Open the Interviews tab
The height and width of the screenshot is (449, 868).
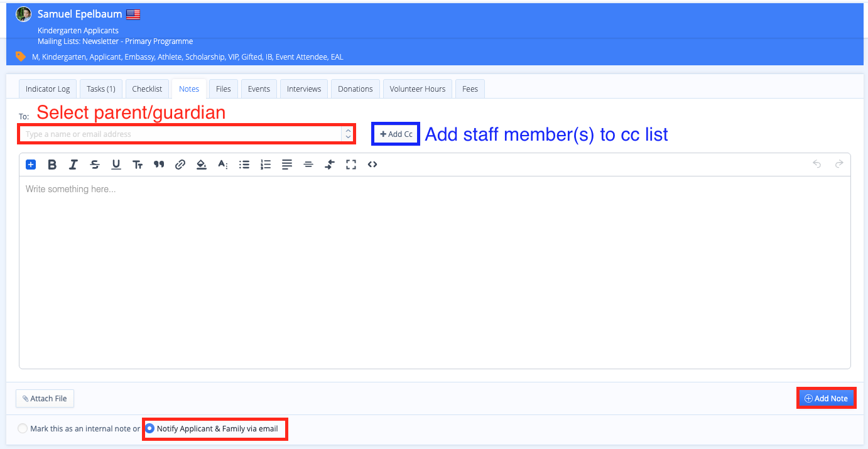click(304, 89)
